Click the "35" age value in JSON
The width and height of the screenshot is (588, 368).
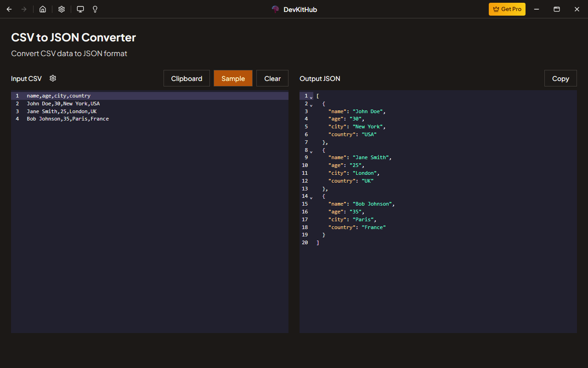[x=356, y=212]
